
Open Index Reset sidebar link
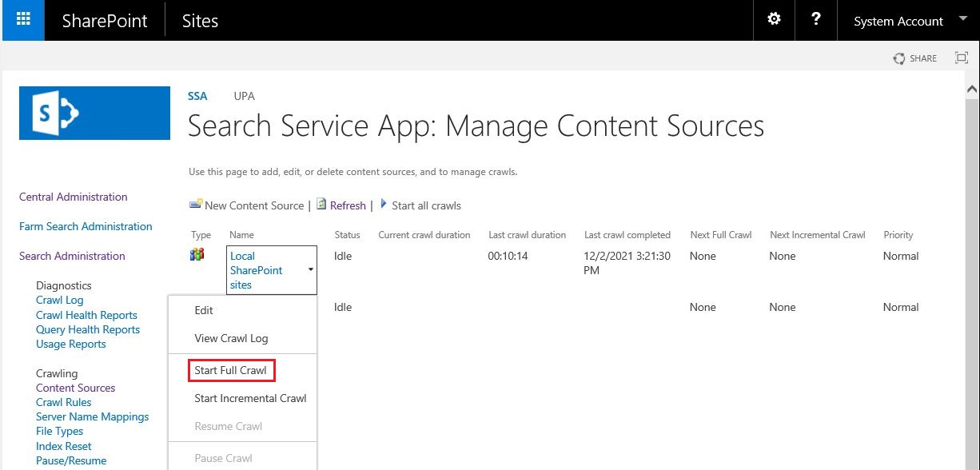pyautogui.click(x=64, y=446)
